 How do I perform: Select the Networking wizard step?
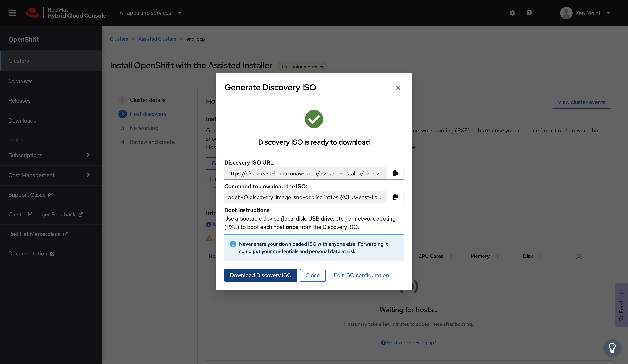pos(144,128)
